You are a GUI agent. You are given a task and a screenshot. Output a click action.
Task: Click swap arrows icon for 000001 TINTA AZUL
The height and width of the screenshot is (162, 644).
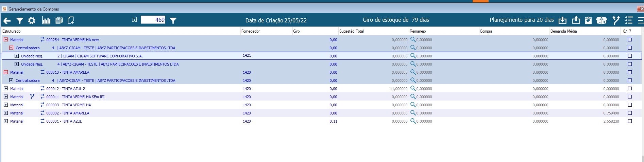43,121
